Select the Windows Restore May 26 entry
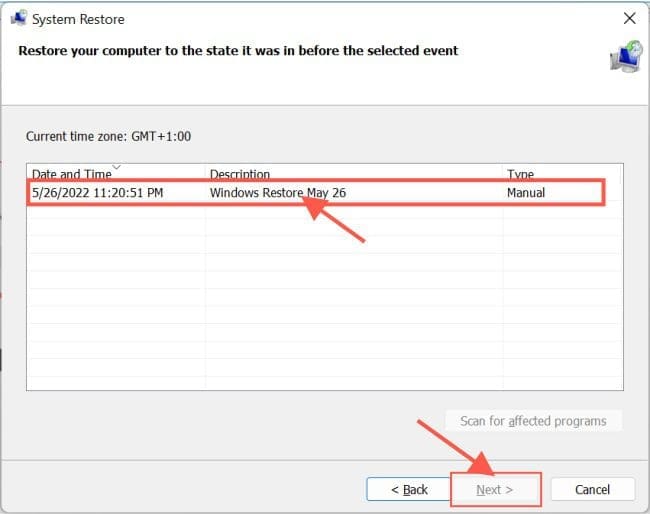Screen dimensions: 650x514 (x=277, y=192)
